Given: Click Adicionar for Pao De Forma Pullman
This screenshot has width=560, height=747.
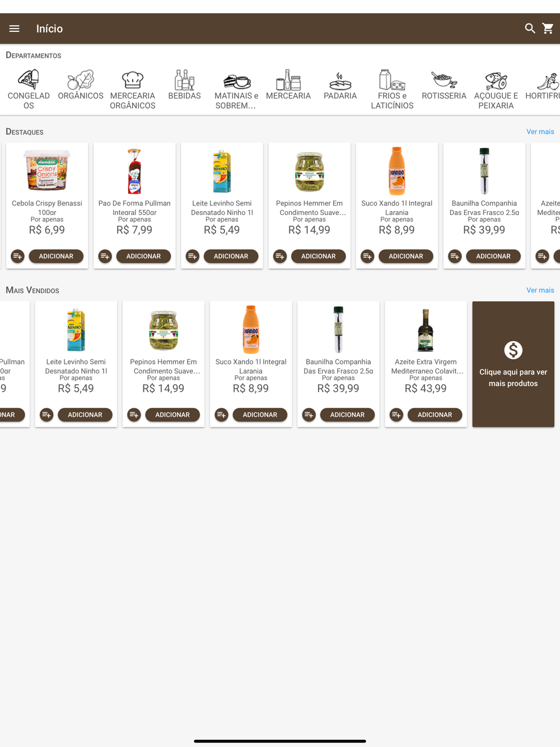Looking at the screenshot, I should click(143, 256).
